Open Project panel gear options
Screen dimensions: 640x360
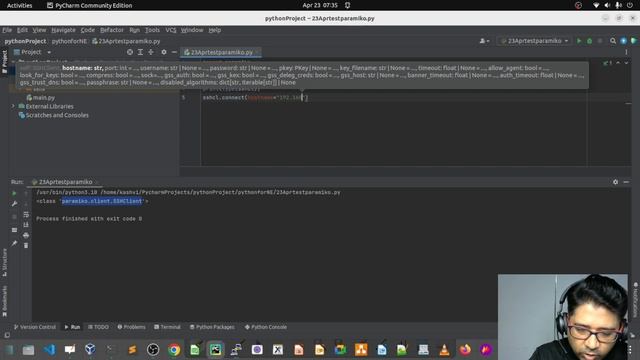click(x=164, y=52)
